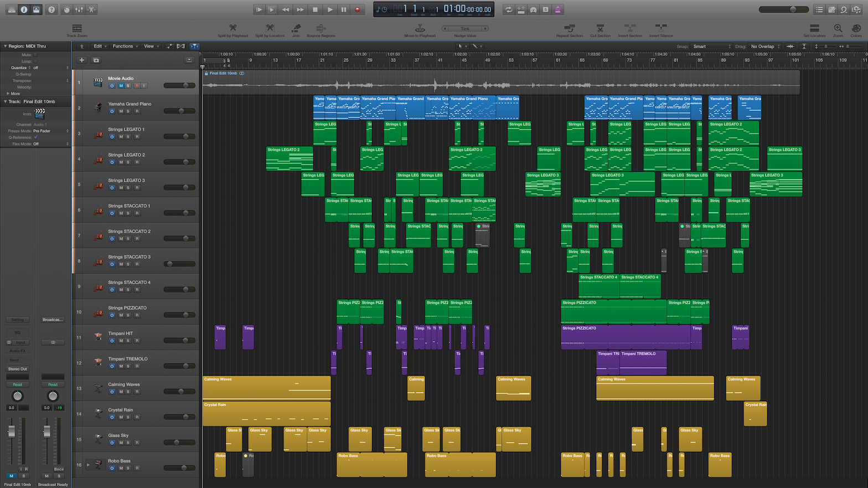868x488 pixels.
Task: Open Freeze Mode Pre Fader popup
Action: [51, 131]
